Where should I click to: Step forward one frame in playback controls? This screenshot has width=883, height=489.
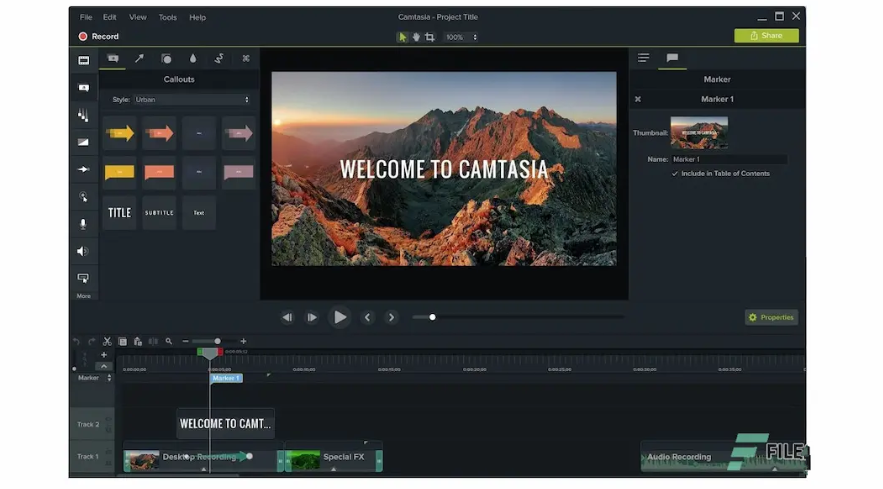pyautogui.click(x=311, y=318)
